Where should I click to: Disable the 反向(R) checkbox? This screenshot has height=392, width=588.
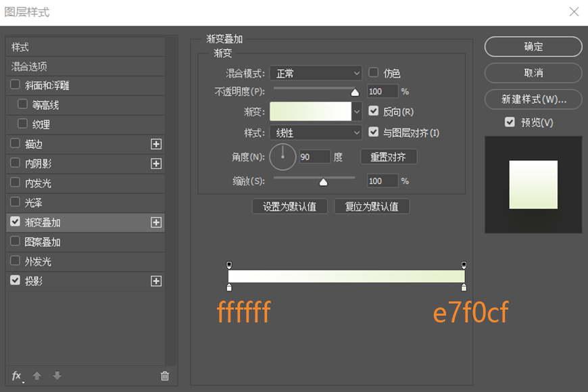tap(374, 111)
